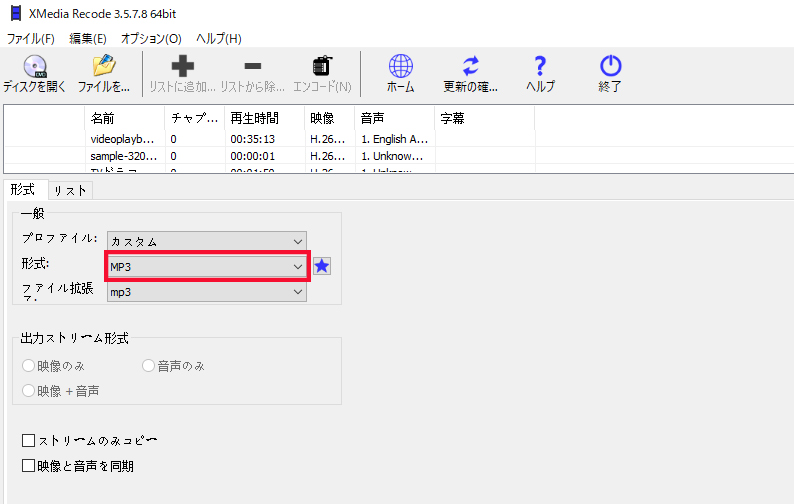Viewport: 794px width, 504px height.
Task: Click the 1. English A... audio cell
Action: tap(394, 139)
